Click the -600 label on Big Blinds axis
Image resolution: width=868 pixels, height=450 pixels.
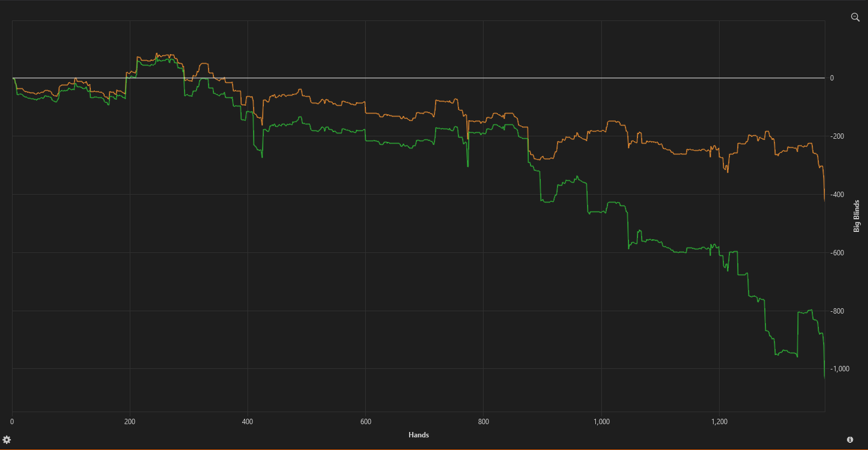click(836, 253)
